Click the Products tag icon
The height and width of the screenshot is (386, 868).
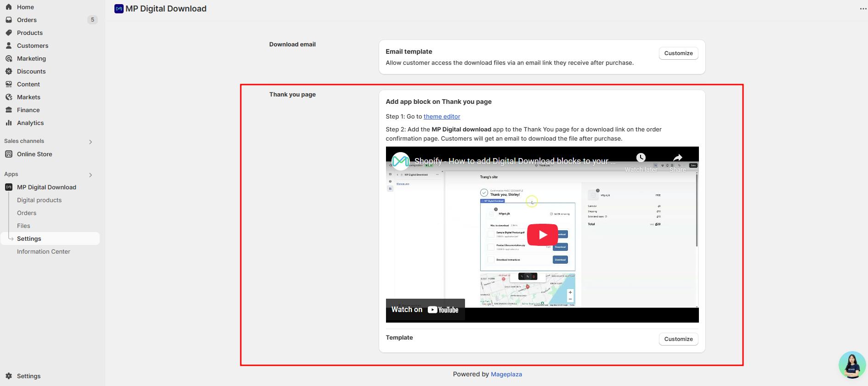9,33
